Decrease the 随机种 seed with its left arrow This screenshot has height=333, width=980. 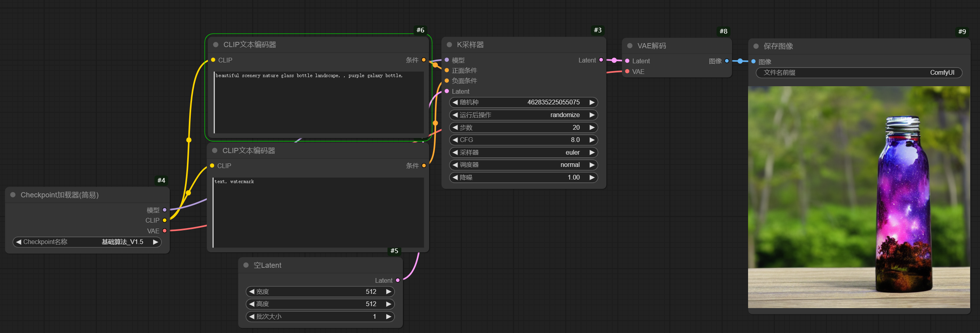(455, 102)
